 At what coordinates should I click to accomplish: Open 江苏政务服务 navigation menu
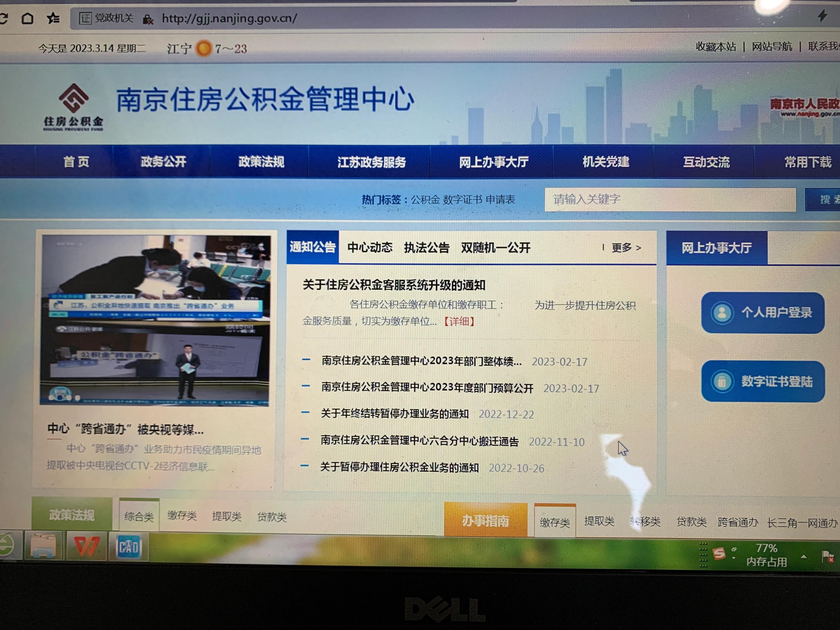tap(371, 162)
